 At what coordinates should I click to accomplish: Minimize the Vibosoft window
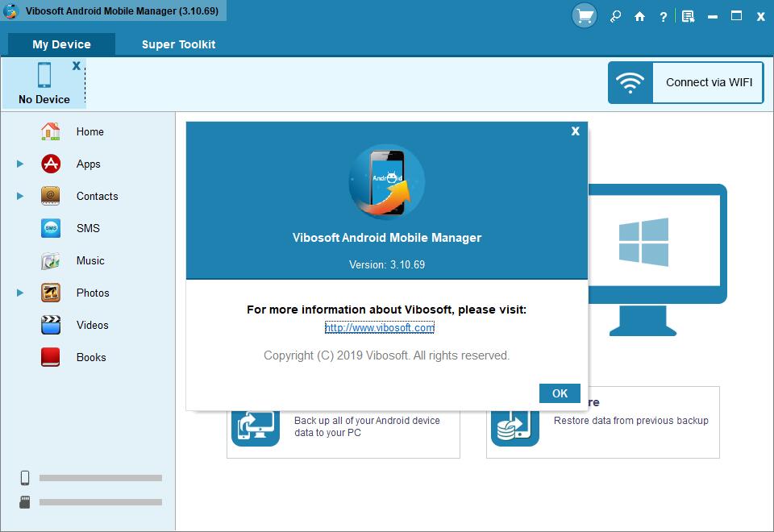click(x=712, y=17)
